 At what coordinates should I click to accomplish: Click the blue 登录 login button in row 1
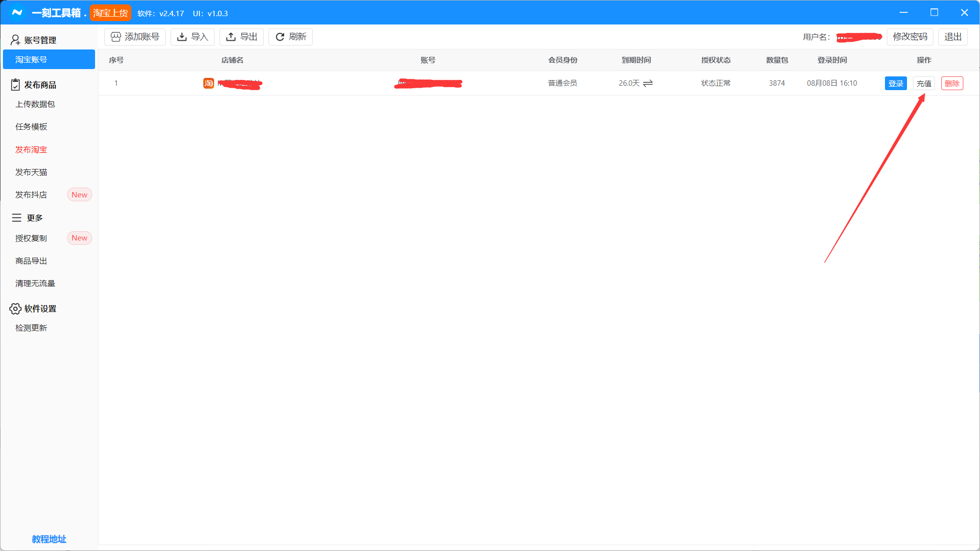point(896,83)
